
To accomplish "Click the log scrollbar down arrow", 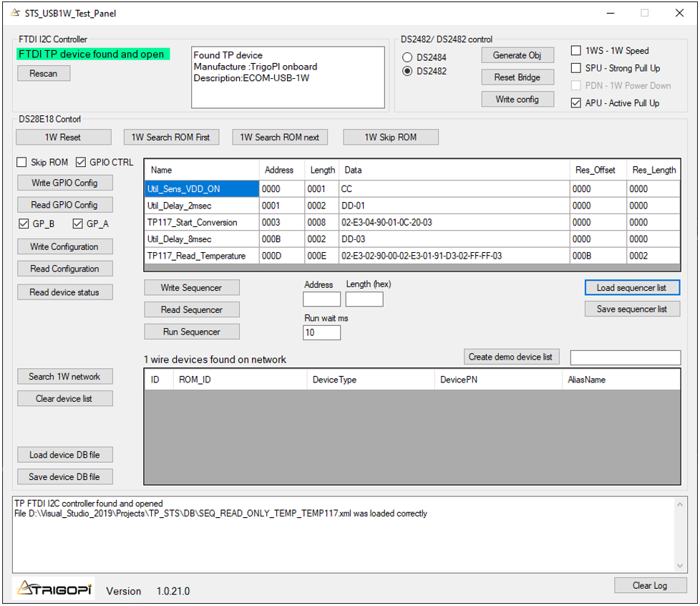I will 680,566.
